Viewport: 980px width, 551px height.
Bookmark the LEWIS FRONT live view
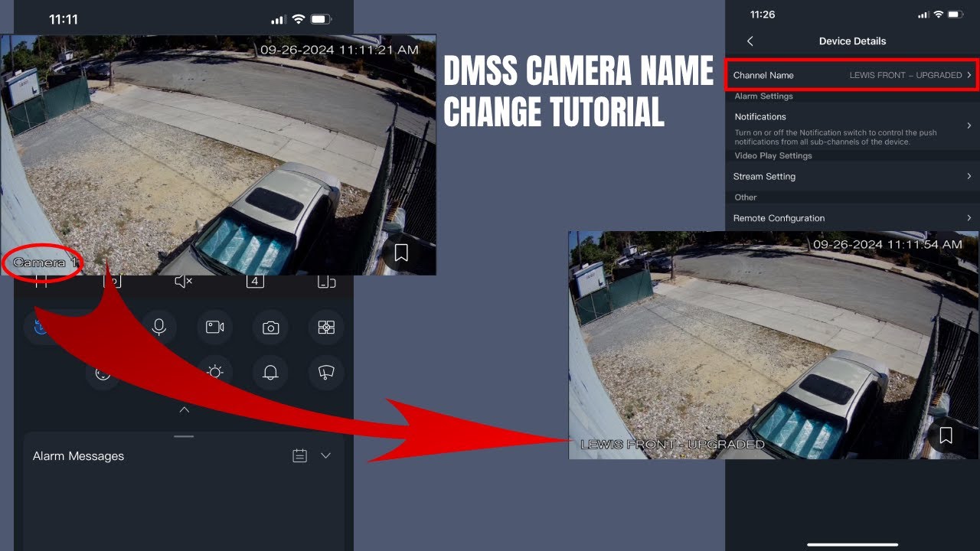pyautogui.click(x=946, y=435)
